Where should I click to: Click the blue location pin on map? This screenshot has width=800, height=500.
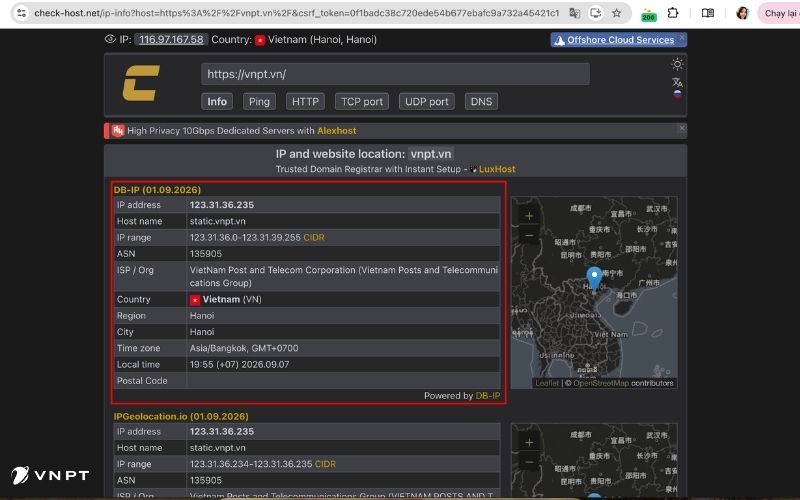[594, 279]
